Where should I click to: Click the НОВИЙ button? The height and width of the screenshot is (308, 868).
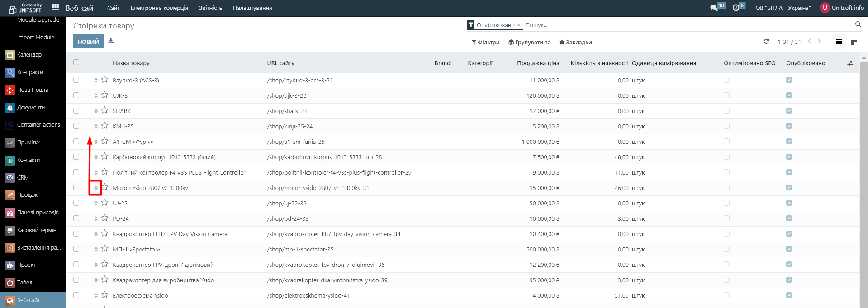point(88,42)
